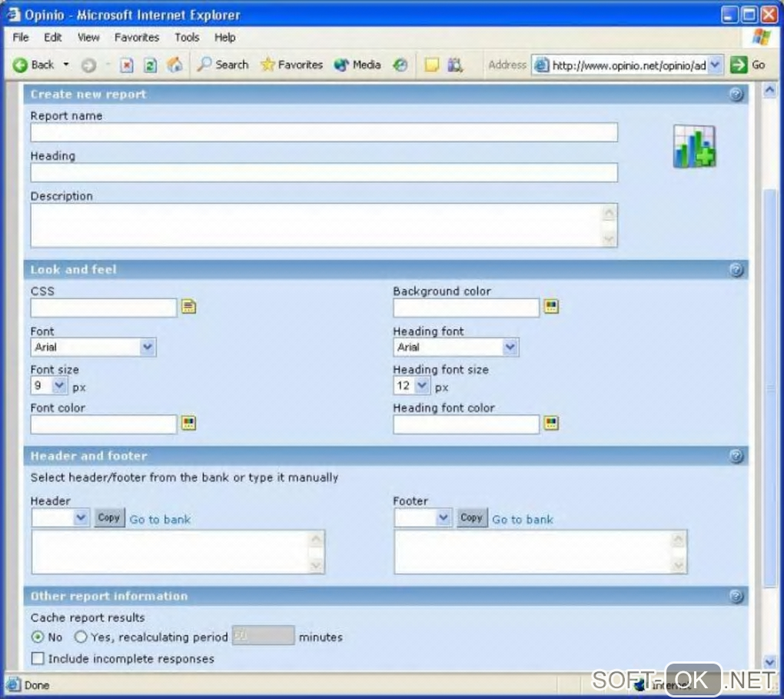Viewport: 784px width, 699px height.
Task: Enable Include incomplete responses checkbox
Action: tap(38, 658)
